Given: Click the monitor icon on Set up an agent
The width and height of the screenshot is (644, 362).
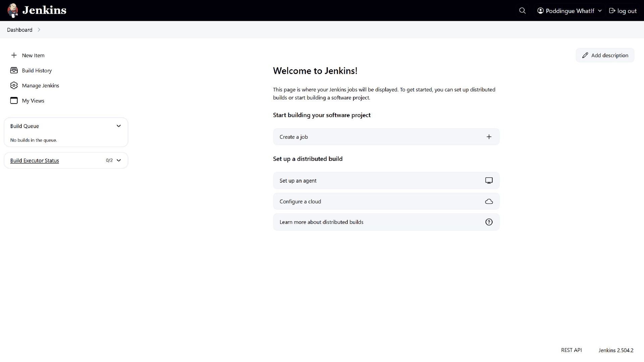Looking at the screenshot, I should tap(489, 181).
